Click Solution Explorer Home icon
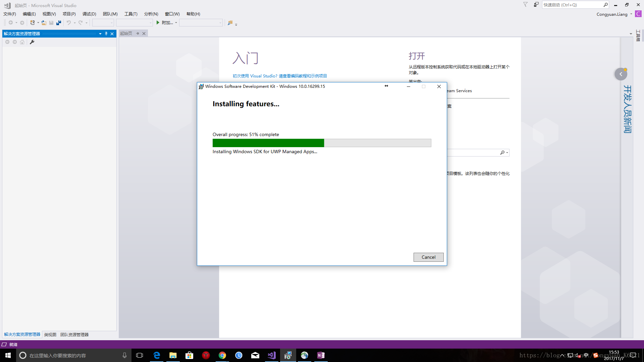Viewport: 644px width, 362px height. tap(22, 42)
